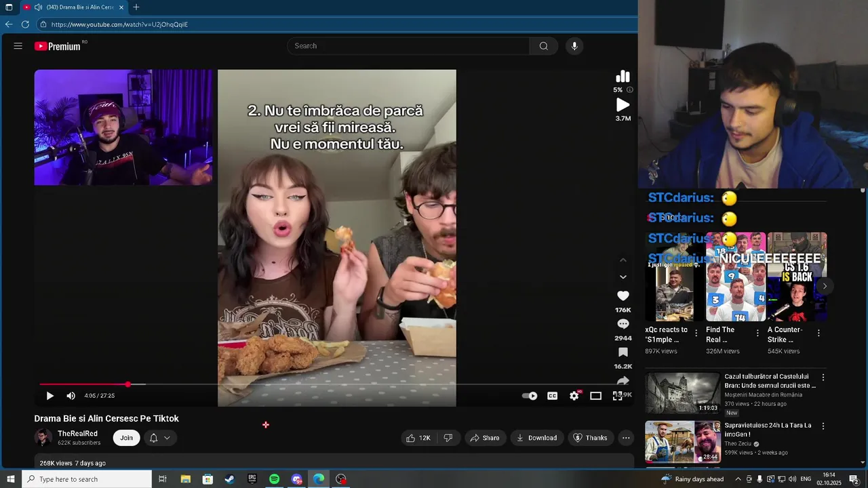Viewport: 868px width, 488px height.
Task: Open 'A Counter-Strike' short thumbnail
Action: [x=797, y=277]
